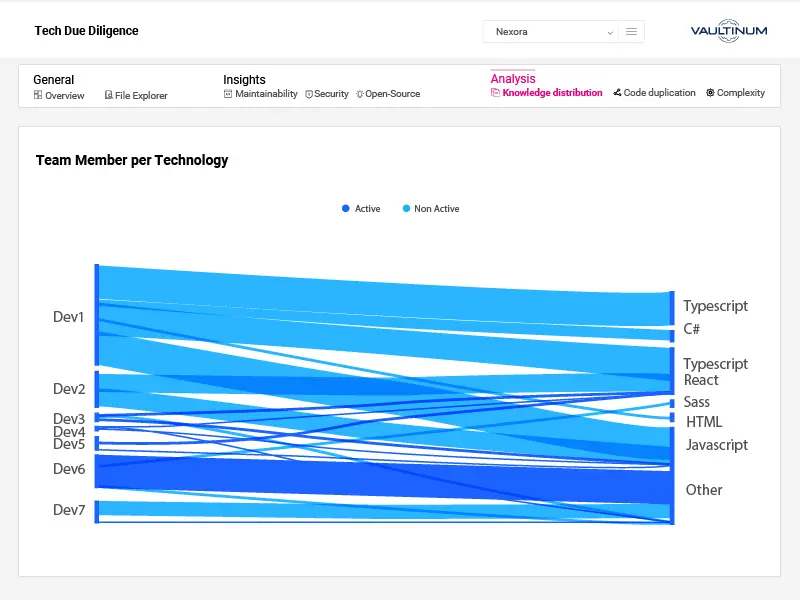This screenshot has height=600, width=800.
Task: Click the Maintainability calendar icon
Action: tap(228, 94)
